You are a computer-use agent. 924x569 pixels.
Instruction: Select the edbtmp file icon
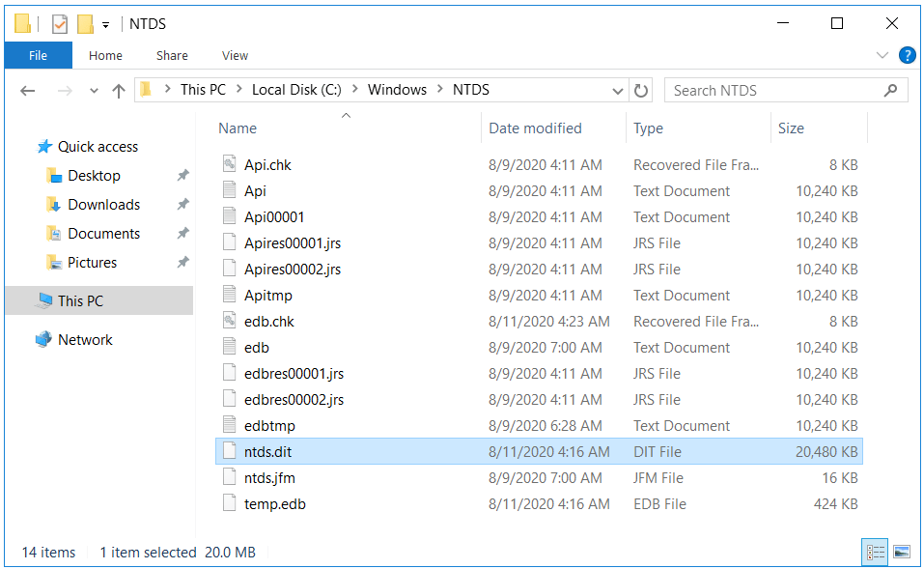(x=230, y=424)
